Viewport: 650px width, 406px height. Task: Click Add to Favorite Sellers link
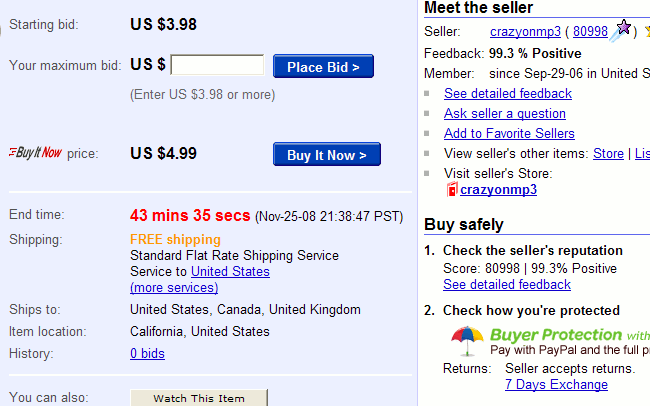[509, 133]
